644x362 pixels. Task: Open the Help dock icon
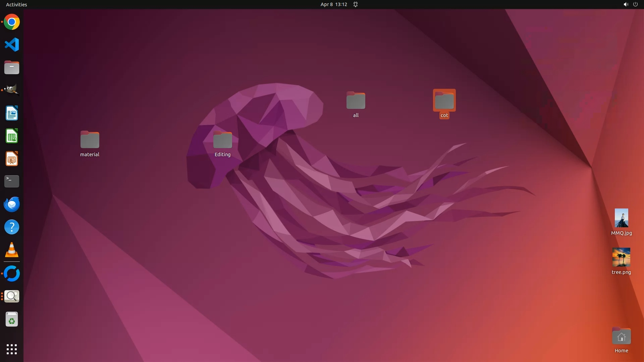(12, 227)
